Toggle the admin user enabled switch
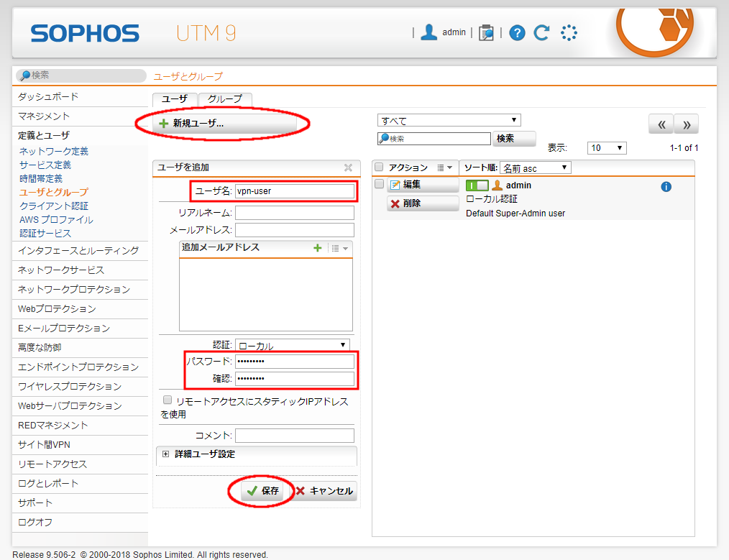 click(477, 185)
